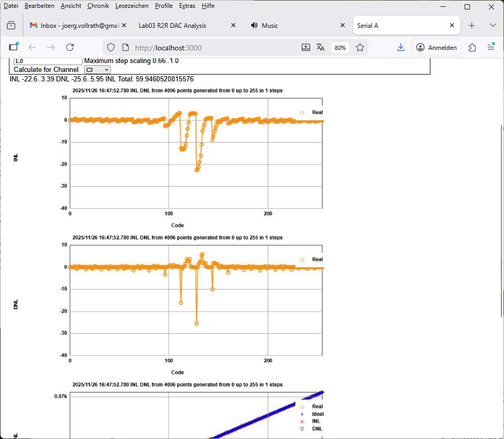Switch to Lab03 R2R DAC Analysis tab
The width and height of the screenshot is (504, 439).
tap(172, 25)
